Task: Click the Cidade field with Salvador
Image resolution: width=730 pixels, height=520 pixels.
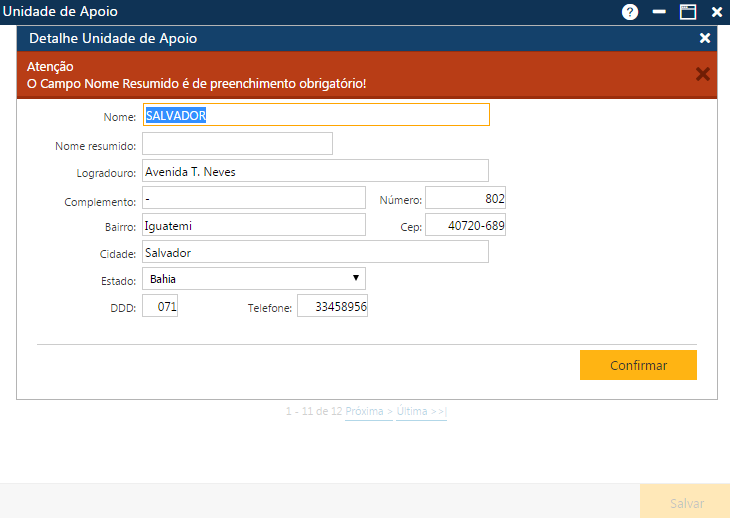Action: click(x=315, y=252)
